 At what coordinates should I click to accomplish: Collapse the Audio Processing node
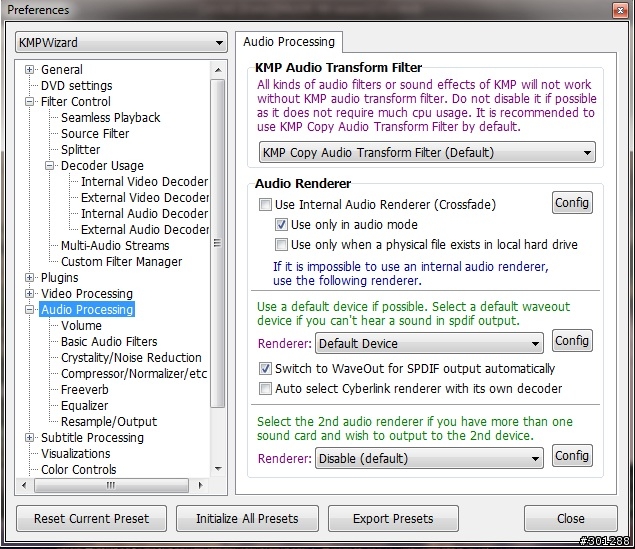tap(29, 310)
